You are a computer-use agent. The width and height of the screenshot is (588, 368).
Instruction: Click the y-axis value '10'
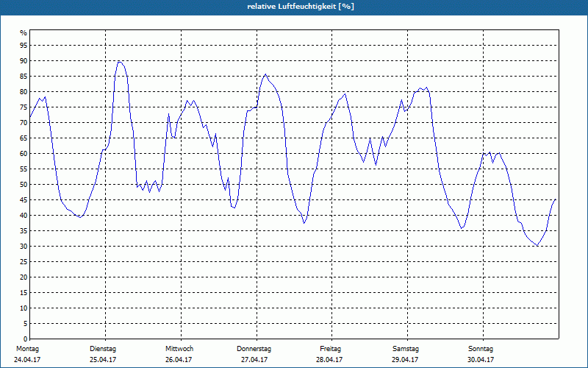click(24, 308)
